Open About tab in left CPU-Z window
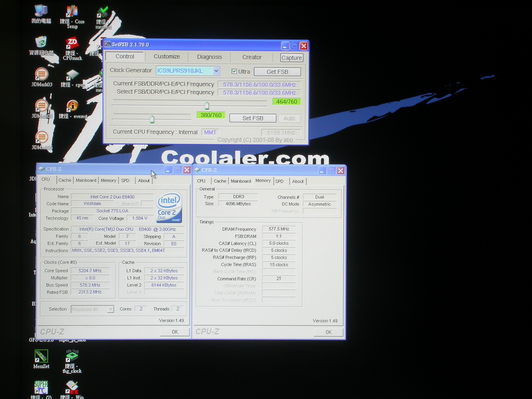This screenshot has width=532, height=399. pyautogui.click(x=144, y=180)
